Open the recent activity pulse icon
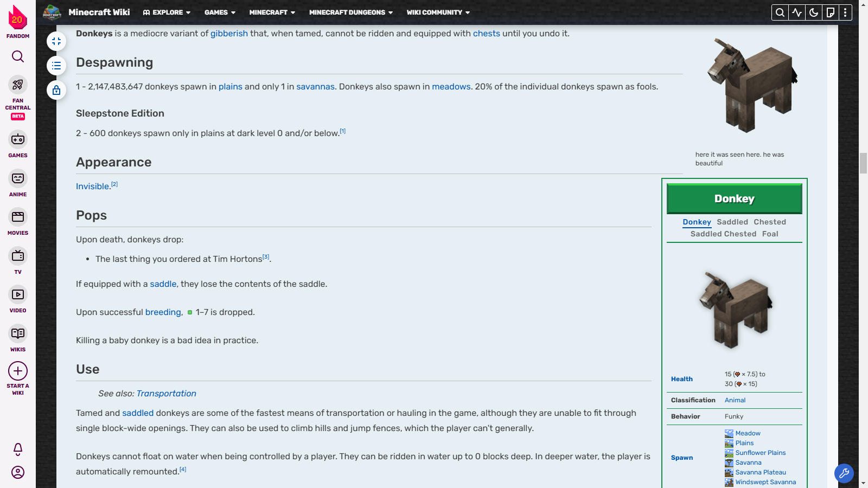Viewport: 868px width, 488px height. (796, 12)
